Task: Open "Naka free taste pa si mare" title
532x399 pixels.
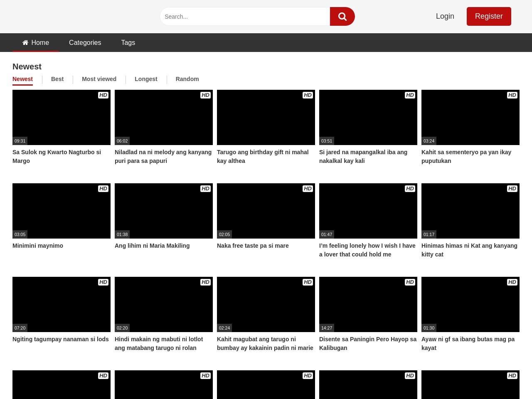Action: 253,246
